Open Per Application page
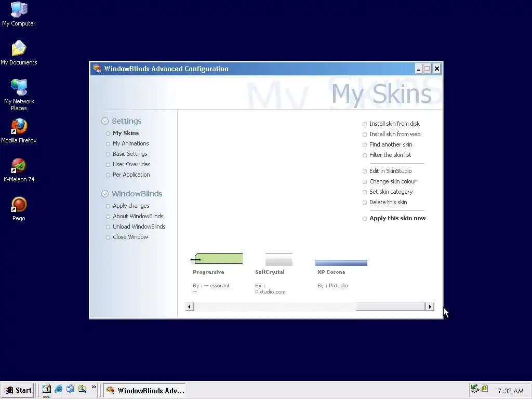532x399 pixels. click(x=131, y=175)
